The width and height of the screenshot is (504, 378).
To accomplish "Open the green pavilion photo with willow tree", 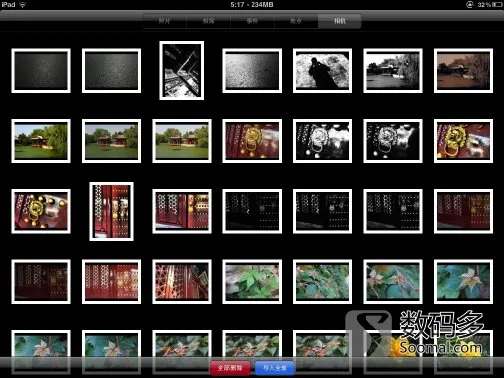I will tap(41, 141).
